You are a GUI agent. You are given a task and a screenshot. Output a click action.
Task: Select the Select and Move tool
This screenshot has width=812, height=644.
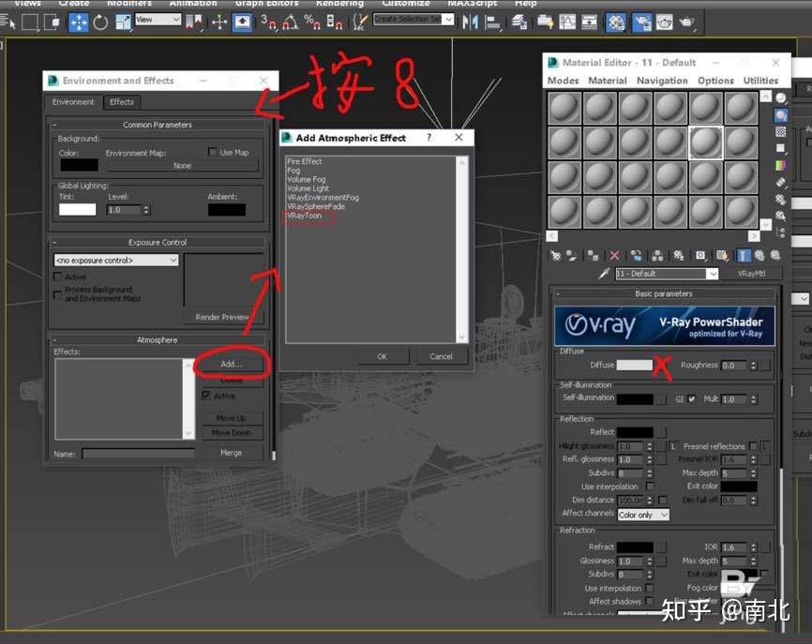tap(77, 22)
